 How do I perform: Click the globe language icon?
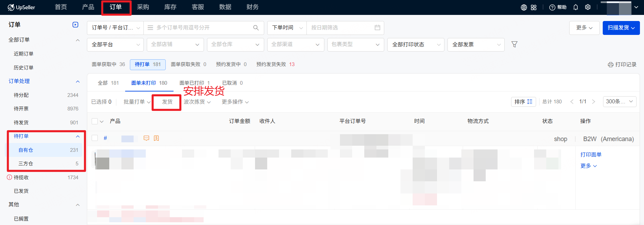pyautogui.click(x=524, y=7)
